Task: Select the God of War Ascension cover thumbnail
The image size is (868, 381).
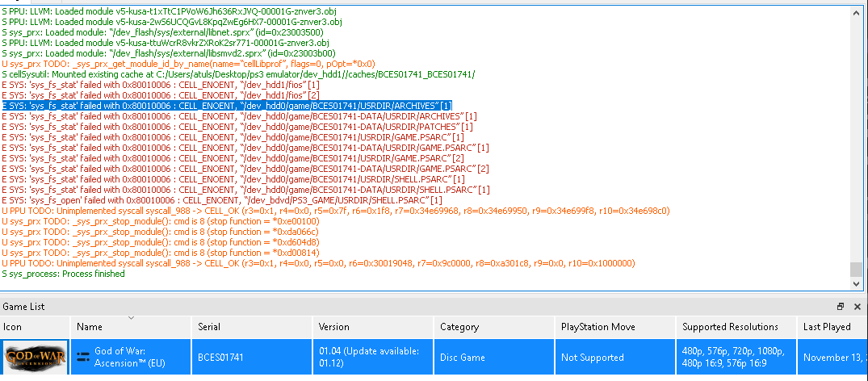Action: click(36, 357)
